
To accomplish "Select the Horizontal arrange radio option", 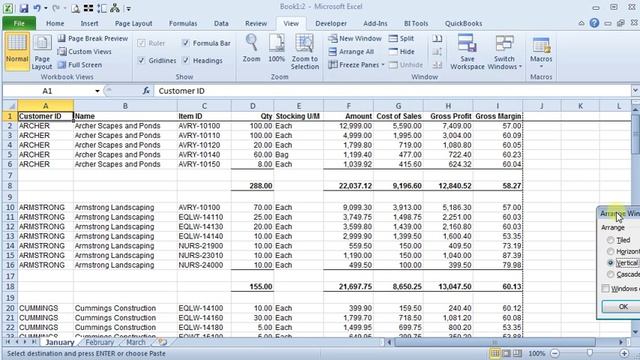I will pyautogui.click(x=611, y=251).
